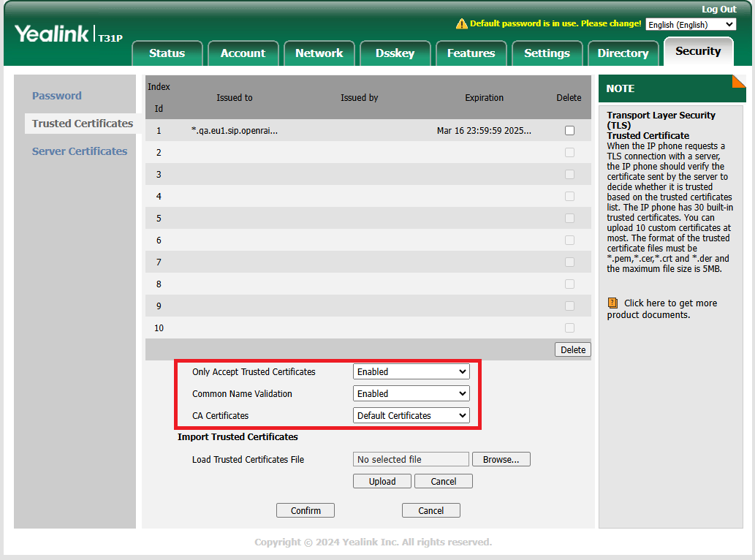Click the product documents help icon

[612, 303]
